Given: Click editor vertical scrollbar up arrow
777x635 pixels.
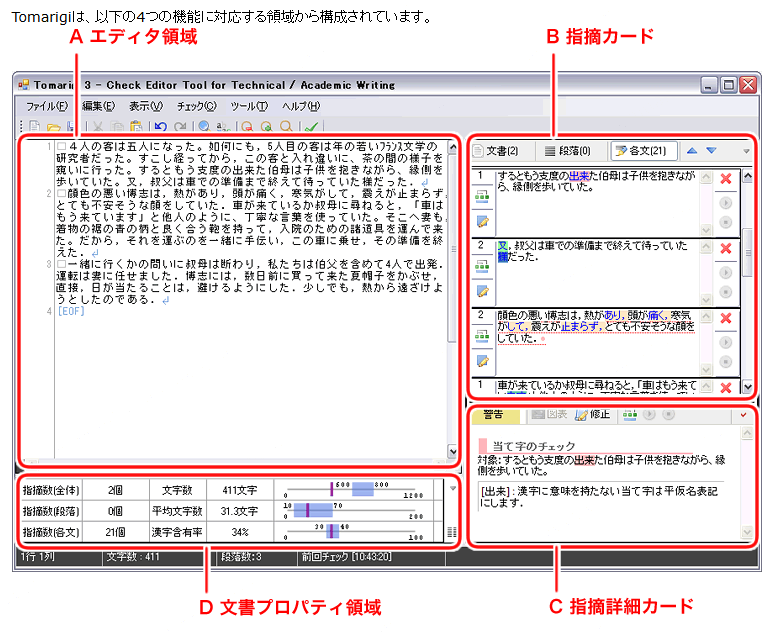Looking at the screenshot, I should click(452, 148).
